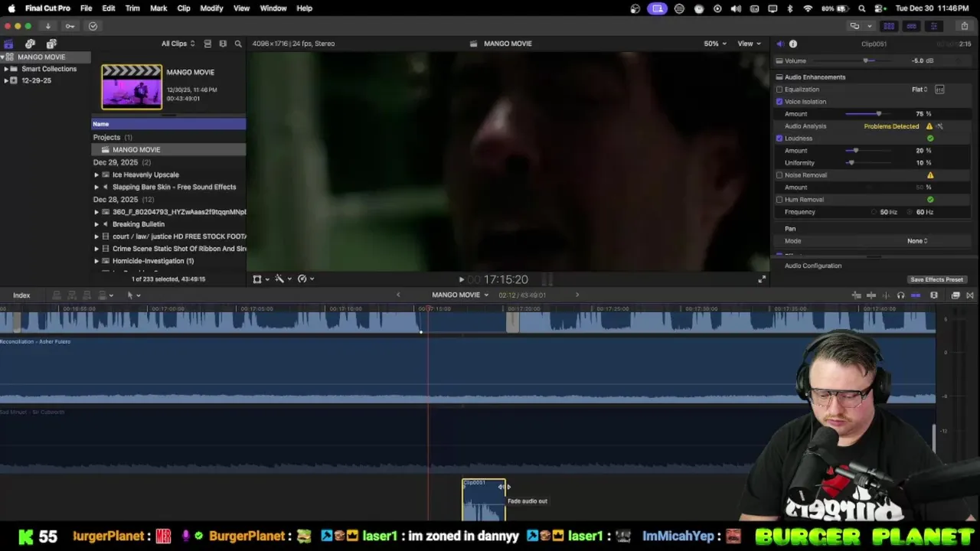Open the Effects browser icon
This screenshot has width=980, height=551.
[955, 295]
